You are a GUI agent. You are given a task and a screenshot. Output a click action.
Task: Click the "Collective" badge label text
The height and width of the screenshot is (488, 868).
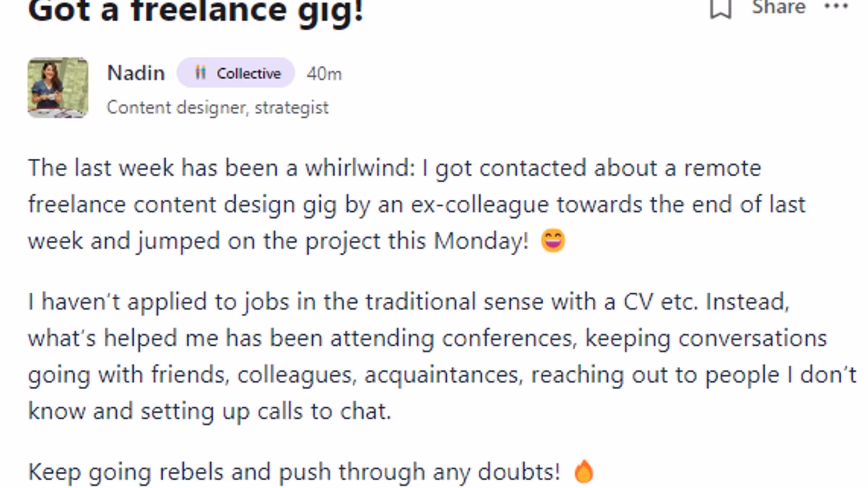coord(249,74)
